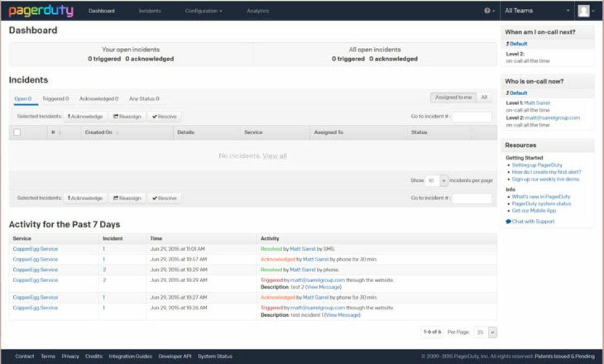The image size is (604, 364).
Task: Open View Message for test 2 description
Action: click(x=324, y=287)
